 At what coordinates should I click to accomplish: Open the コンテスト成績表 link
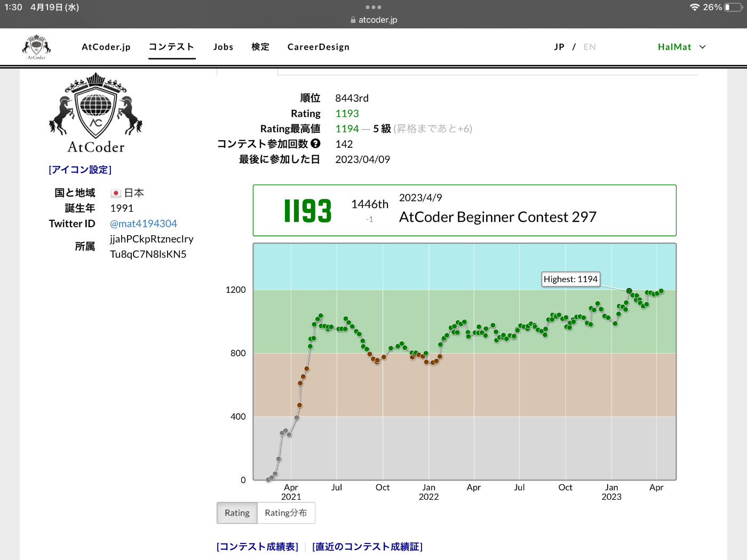[x=257, y=547]
